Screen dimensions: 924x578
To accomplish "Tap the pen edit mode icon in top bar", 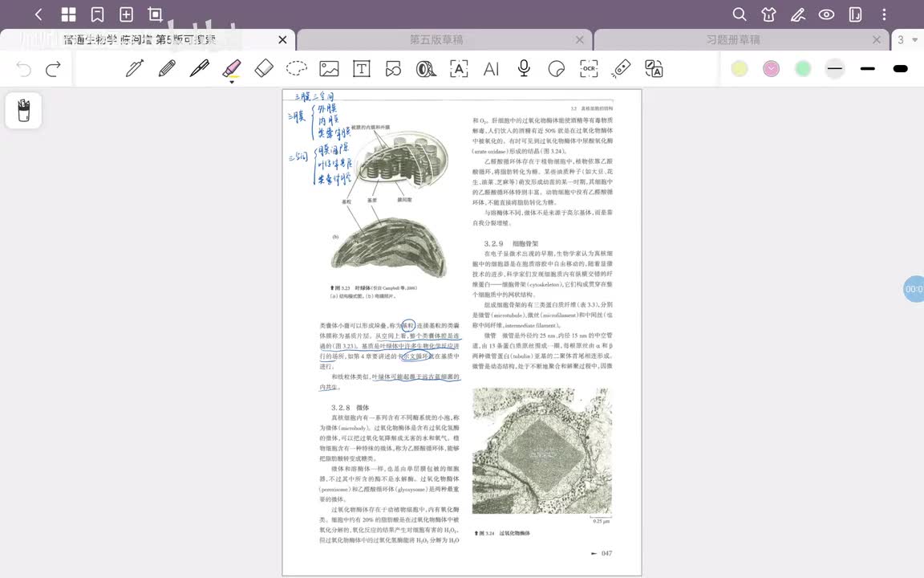I will tap(798, 14).
